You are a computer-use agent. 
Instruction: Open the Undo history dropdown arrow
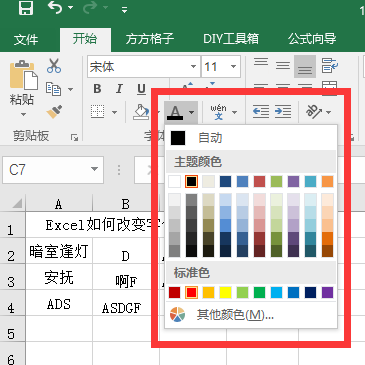click(x=70, y=7)
